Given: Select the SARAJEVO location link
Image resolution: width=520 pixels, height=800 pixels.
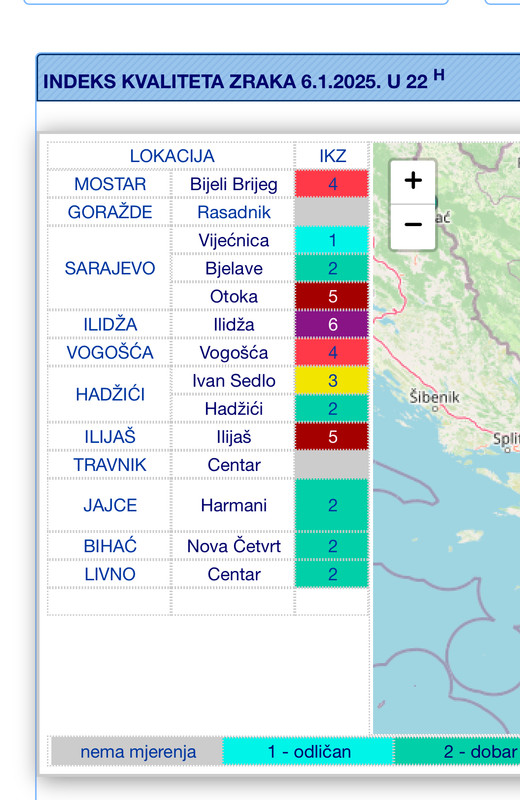Looking at the screenshot, I should pos(110,268).
